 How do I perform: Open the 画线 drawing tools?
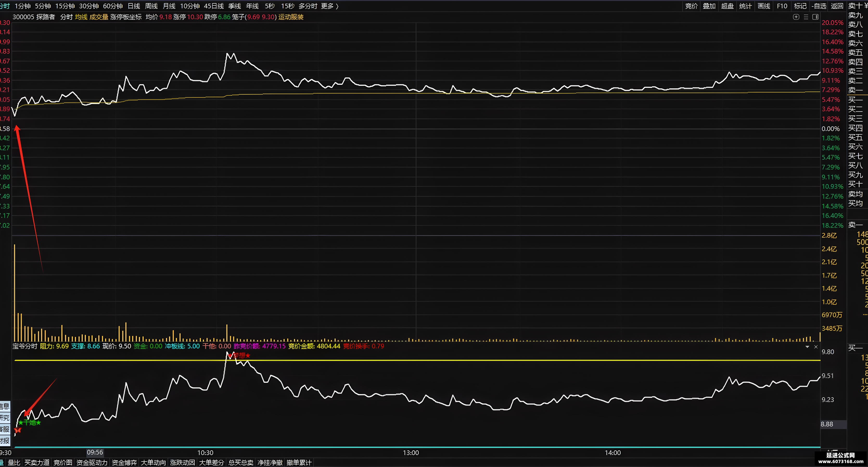(764, 6)
